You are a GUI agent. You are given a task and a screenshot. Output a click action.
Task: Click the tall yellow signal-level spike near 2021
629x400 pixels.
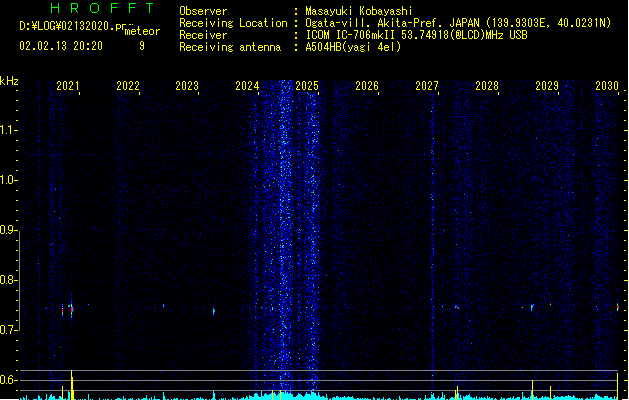[72, 385]
